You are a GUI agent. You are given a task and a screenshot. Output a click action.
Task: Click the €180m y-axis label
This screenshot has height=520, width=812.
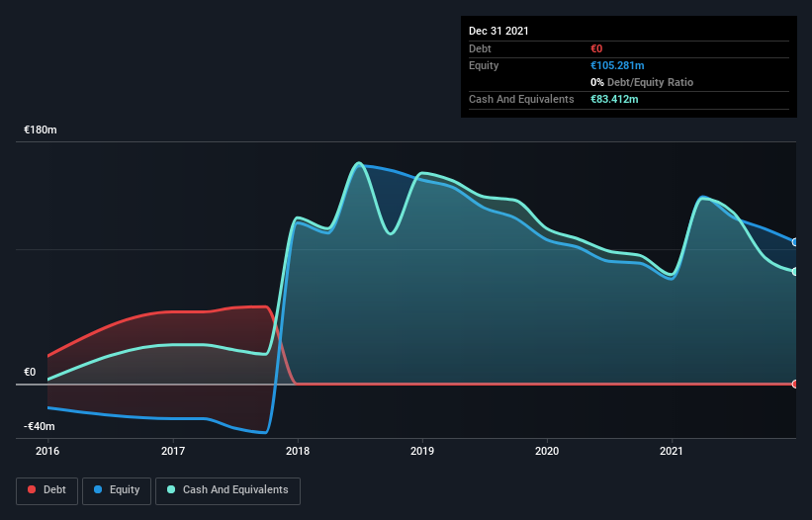coord(41,130)
